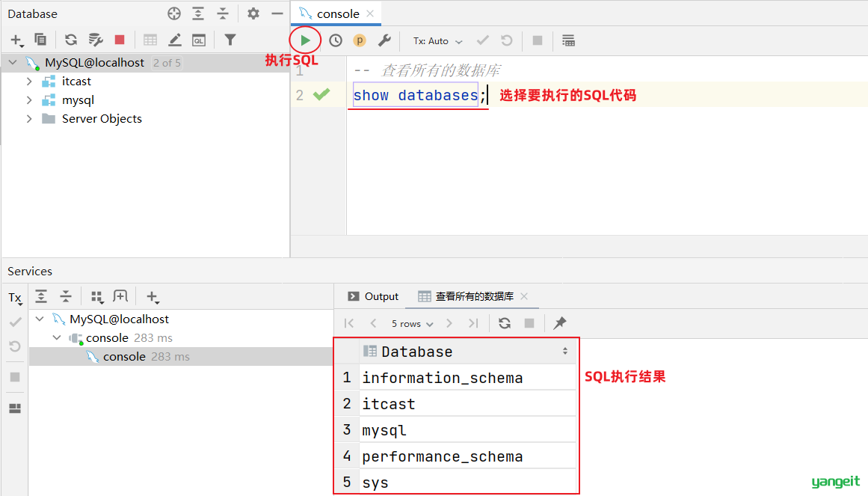
Task: Click the commit checkmark in console toolbar
Action: [x=483, y=40]
